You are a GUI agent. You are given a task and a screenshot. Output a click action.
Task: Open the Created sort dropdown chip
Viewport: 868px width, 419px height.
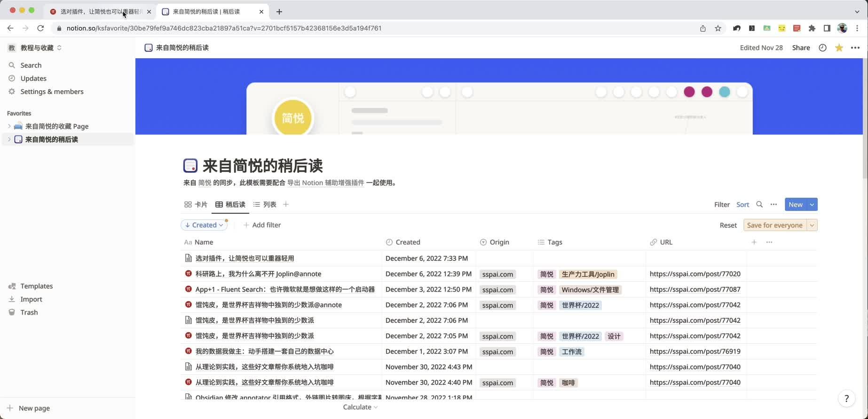[204, 225]
